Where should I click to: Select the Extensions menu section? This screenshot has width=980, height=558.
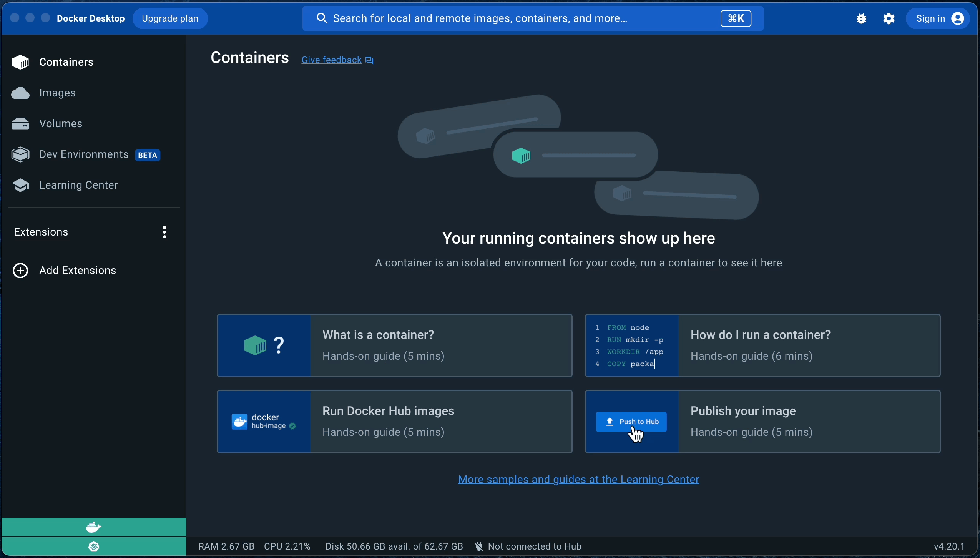tap(41, 232)
